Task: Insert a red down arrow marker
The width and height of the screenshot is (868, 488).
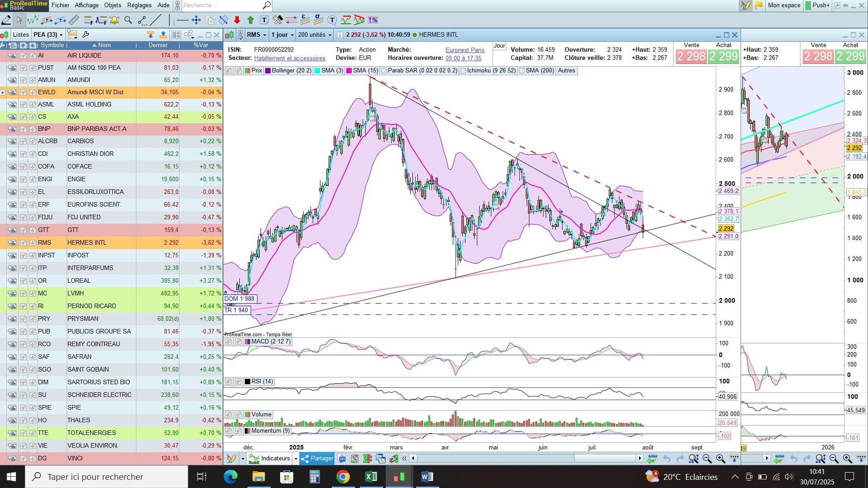Action: coord(237,20)
